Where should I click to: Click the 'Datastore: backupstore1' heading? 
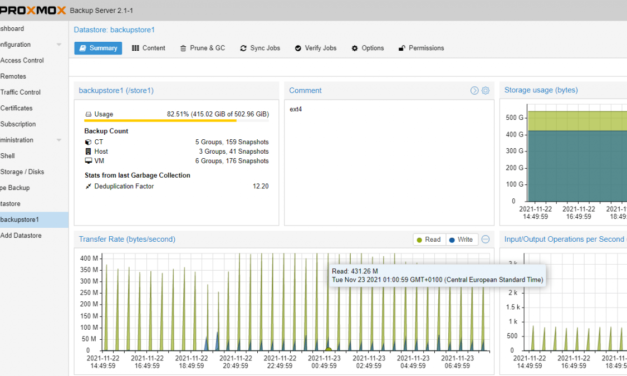pyautogui.click(x=114, y=30)
